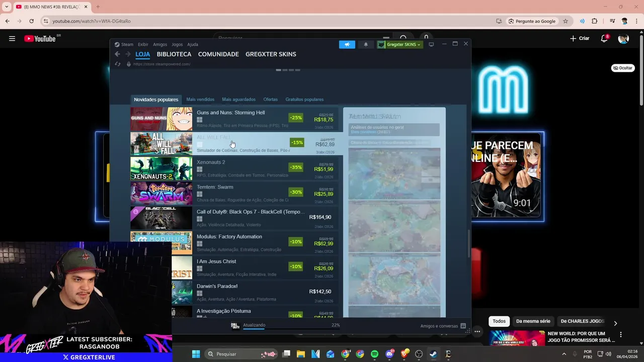Open the Temtem: Swarm listing

tap(234, 194)
